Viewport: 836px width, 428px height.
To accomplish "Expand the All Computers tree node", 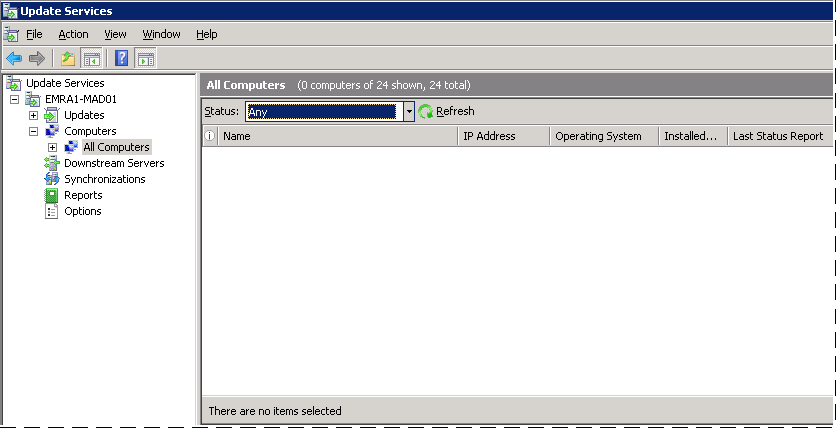I will pyautogui.click(x=52, y=148).
